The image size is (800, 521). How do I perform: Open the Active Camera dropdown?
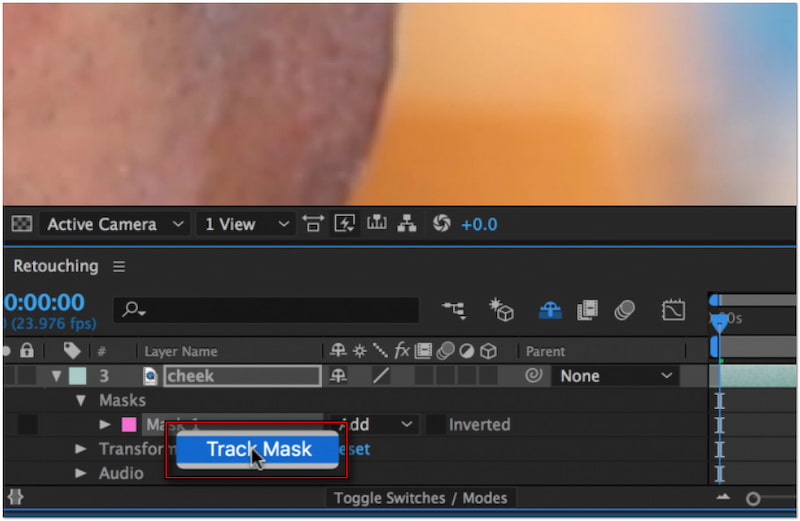pos(114,224)
